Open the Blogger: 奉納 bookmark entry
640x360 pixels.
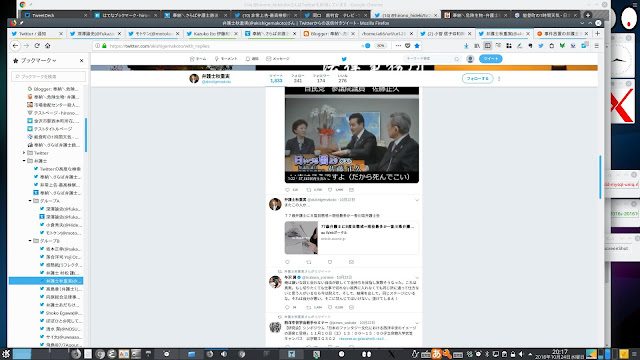(x=53, y=89)
